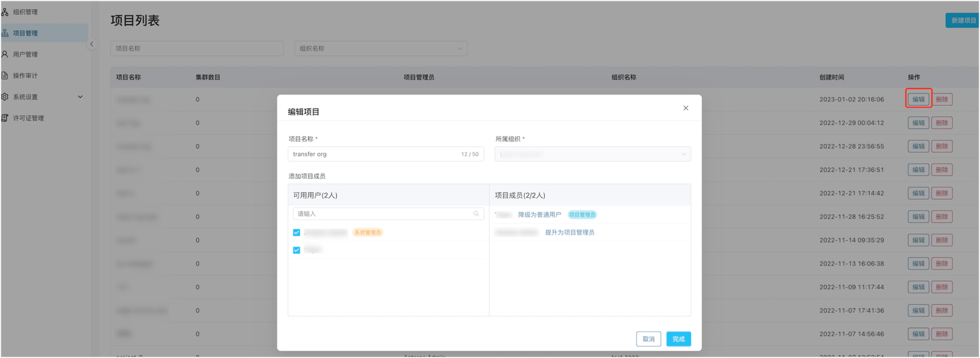This screenshot has height=358, width=980.
Task: Click the system settings gear icon
Action: click(x=5, y=97)
